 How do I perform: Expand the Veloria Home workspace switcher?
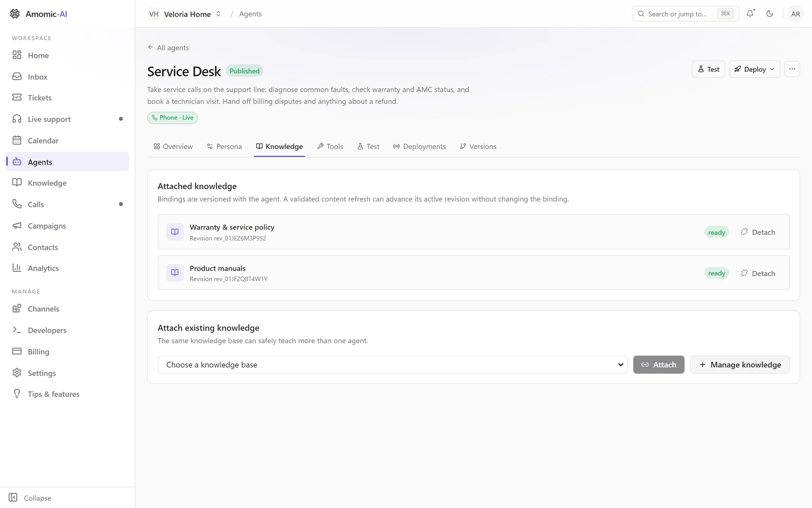pos(185,14)
